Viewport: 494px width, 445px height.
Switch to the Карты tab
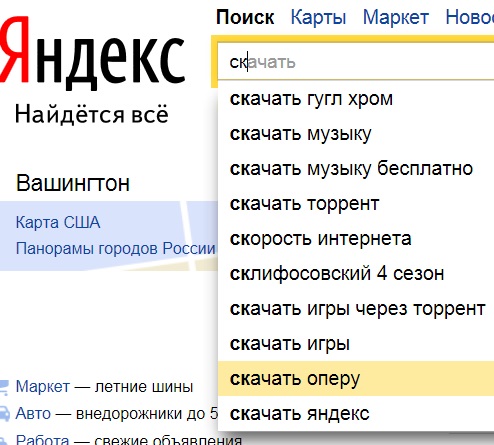[x=318, y=17]
